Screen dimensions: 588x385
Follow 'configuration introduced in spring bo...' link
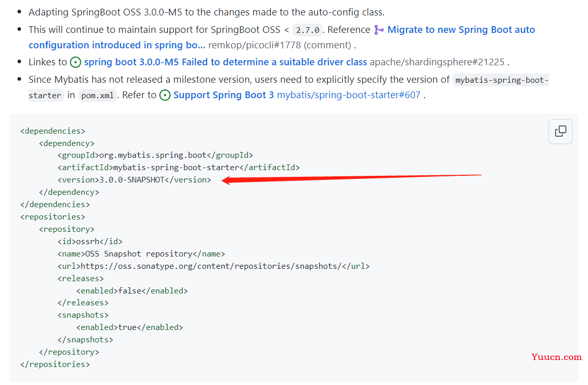[x=117, y=45]
